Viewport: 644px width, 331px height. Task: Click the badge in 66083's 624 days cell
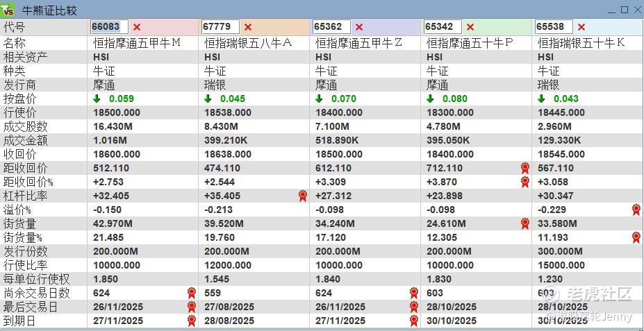point(191,293)
